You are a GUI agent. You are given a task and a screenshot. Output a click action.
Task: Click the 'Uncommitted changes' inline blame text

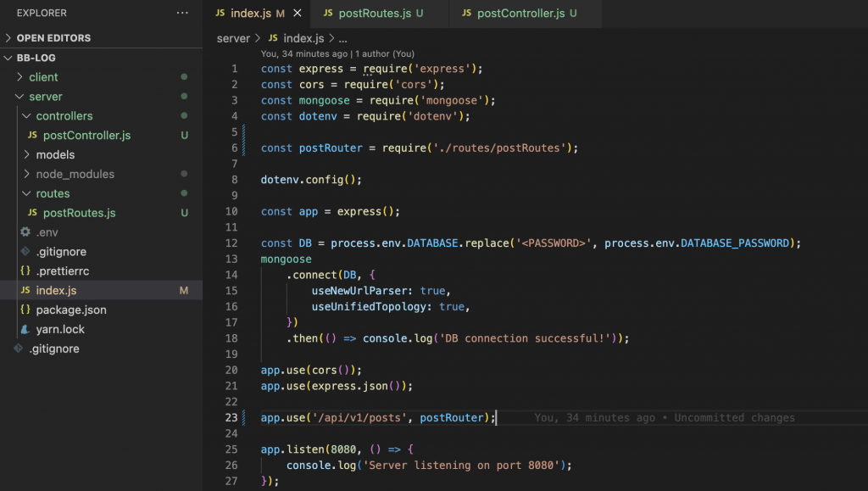pyautogui.click(x=734, y=418)
